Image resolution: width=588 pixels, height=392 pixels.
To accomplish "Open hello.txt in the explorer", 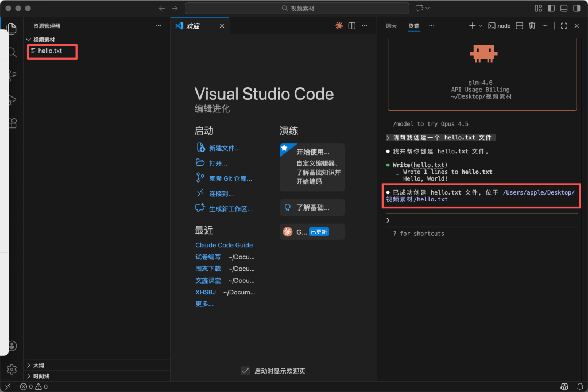I will pos(50,51).
